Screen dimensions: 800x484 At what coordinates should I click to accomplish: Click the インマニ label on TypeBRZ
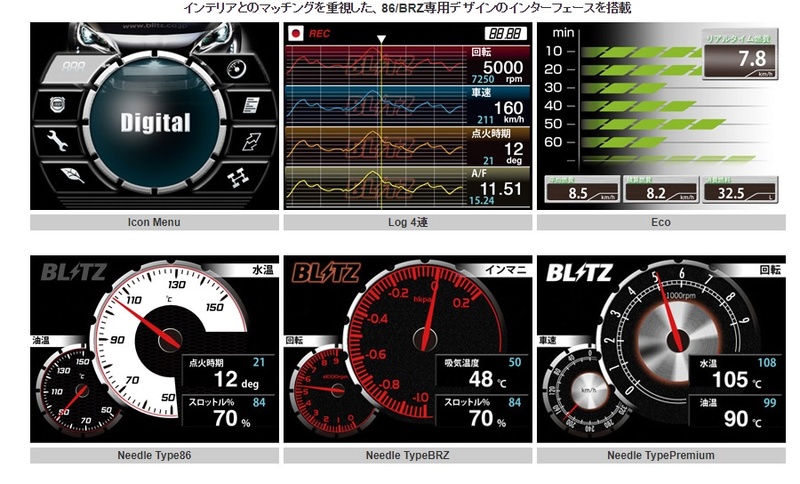click(x=506, y=270)
